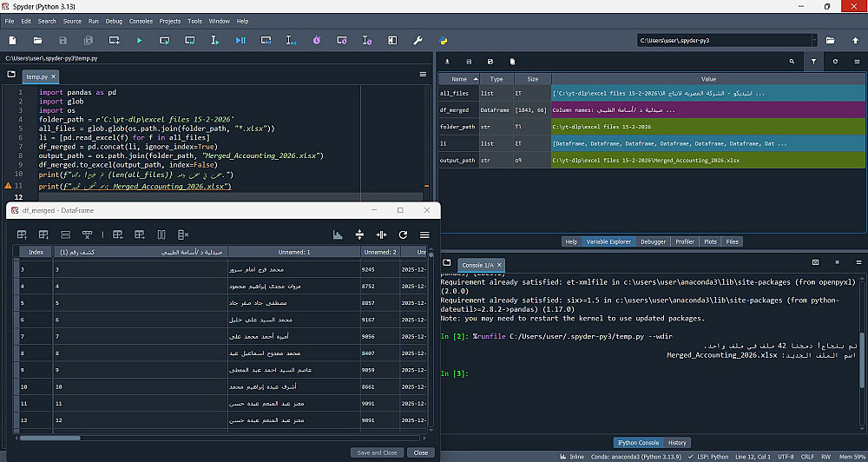
Task: Click the Save and Close button
Action: pyautogui.click(x=377, y=452)
